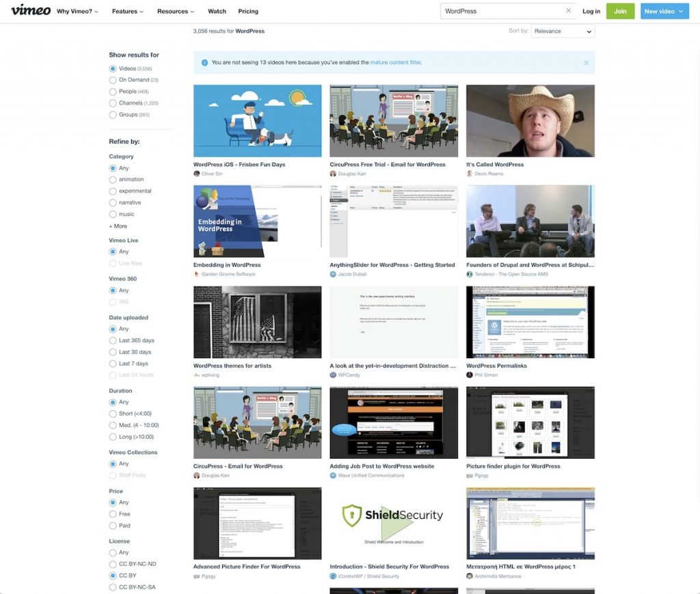This screenshot has width=700, height=594.
Task: Select the CC BY-NC-SA license
Action: coord(113,588)
